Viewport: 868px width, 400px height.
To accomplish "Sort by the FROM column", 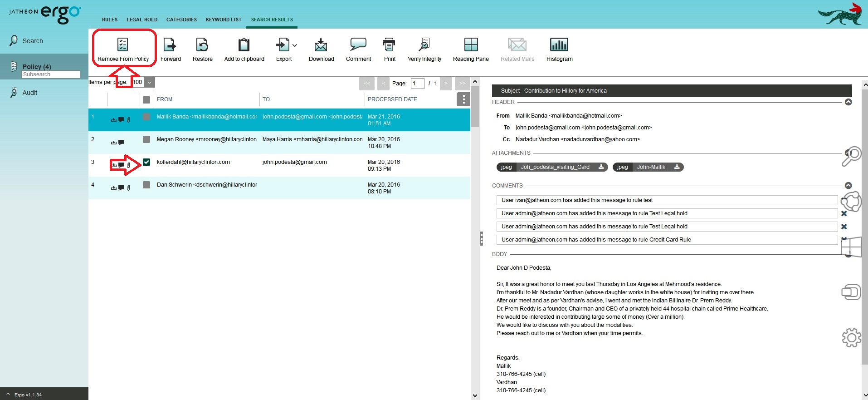I will pyautogui.click(x=165, y=99).
